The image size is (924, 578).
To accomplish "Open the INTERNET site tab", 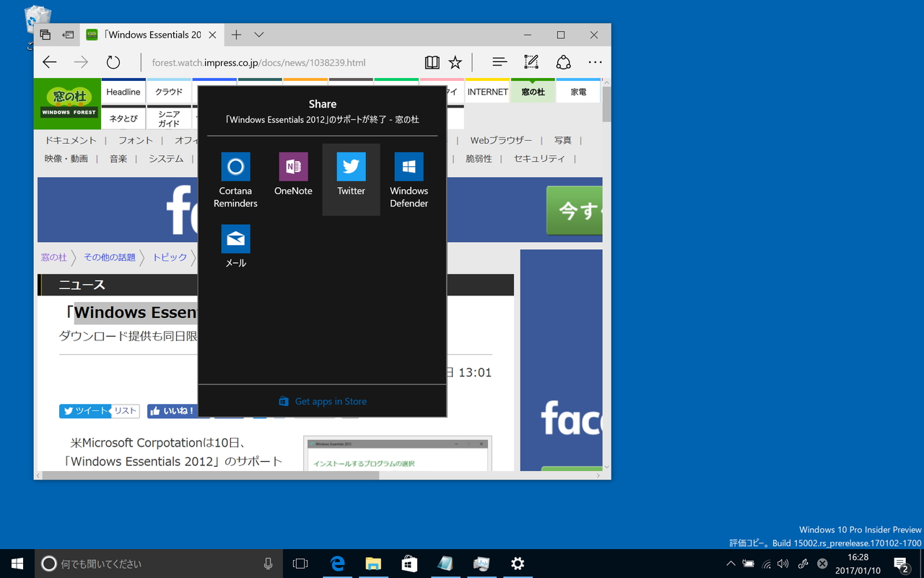I will 487,92.
